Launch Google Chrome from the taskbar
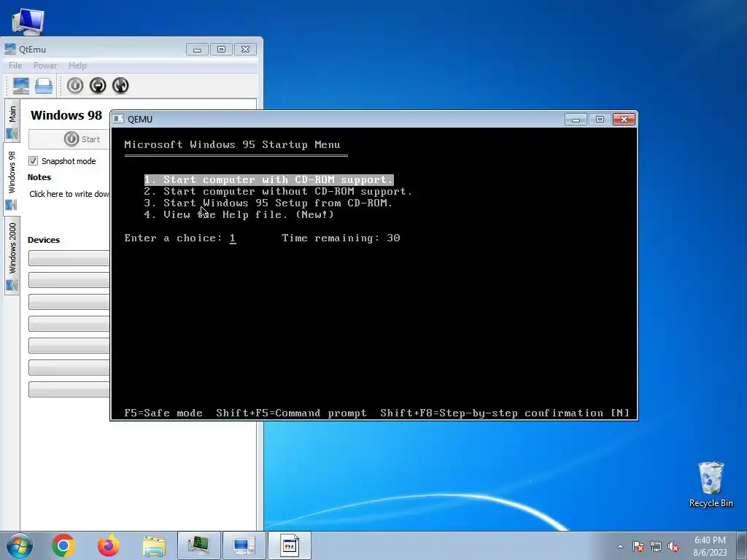 point(63,545)
